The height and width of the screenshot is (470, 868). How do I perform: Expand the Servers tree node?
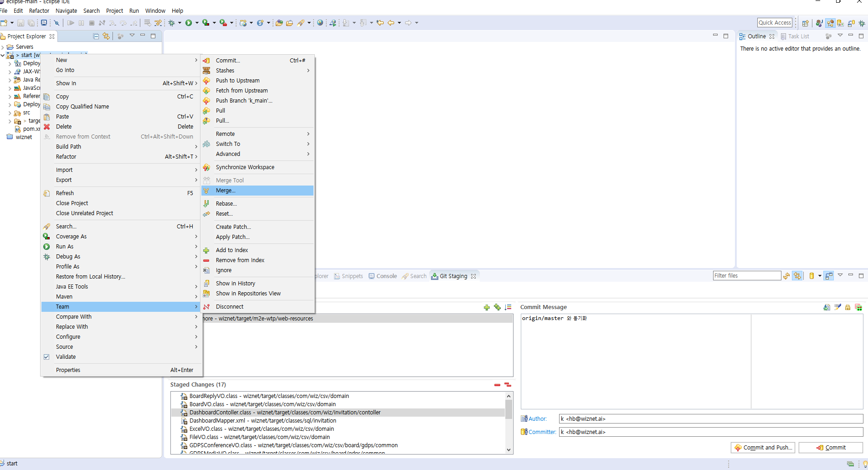[x=3, y=47]
